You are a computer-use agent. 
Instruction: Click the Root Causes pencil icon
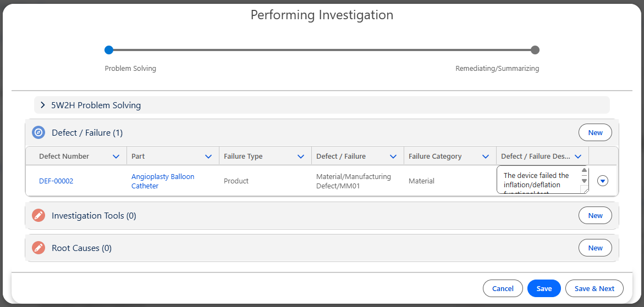pyautogui.click(x=38, y=248)
